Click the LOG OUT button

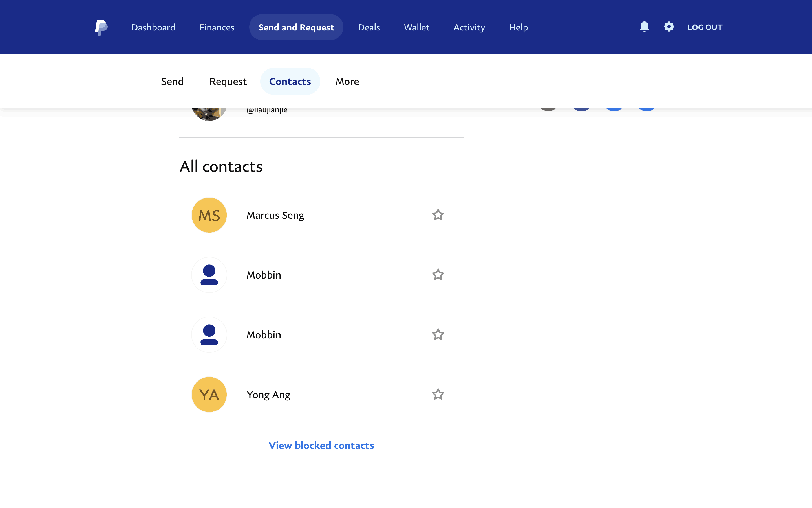pos(705,27)
